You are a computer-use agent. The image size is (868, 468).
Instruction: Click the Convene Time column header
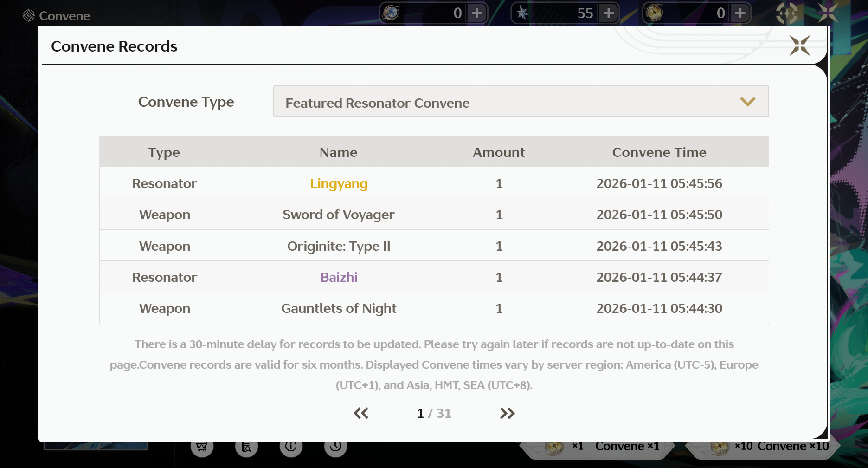click(659, 152)
